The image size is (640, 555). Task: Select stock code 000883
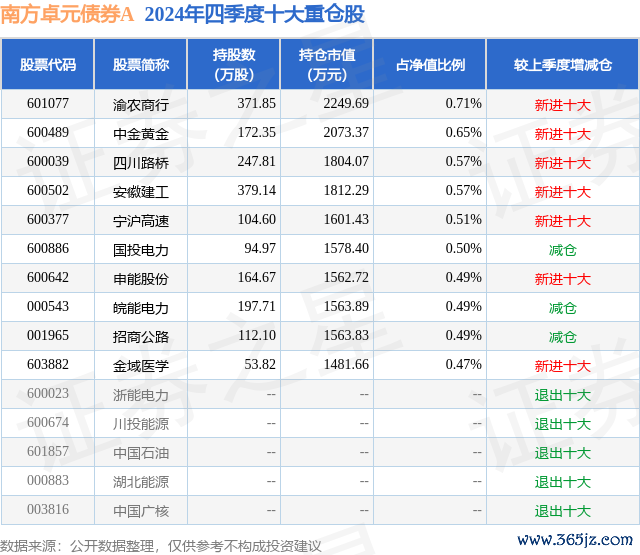pos(48,480)
